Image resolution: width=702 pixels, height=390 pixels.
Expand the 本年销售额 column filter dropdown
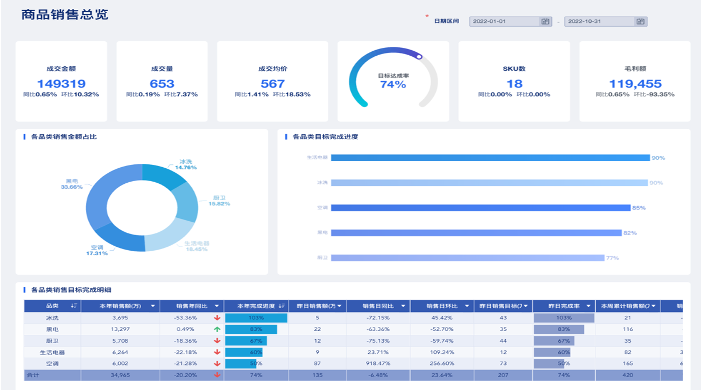(153, 306)
